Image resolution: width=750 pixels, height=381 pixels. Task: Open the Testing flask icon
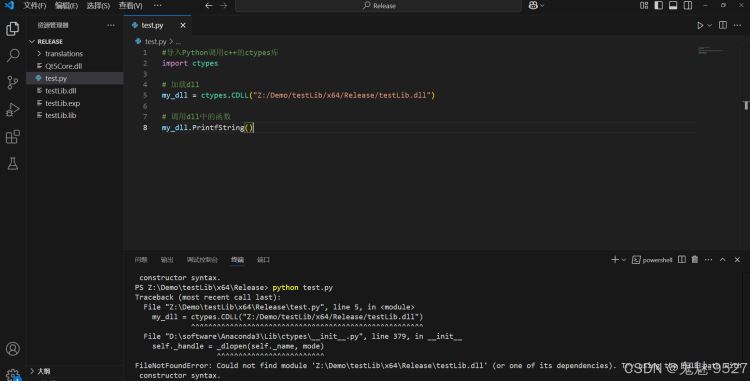[x=13, y=163]
